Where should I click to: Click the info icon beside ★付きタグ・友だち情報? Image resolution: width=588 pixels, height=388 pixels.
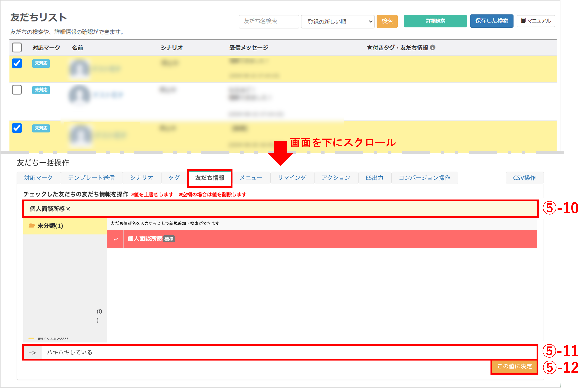pyautogui.click(x=432, y=48)
